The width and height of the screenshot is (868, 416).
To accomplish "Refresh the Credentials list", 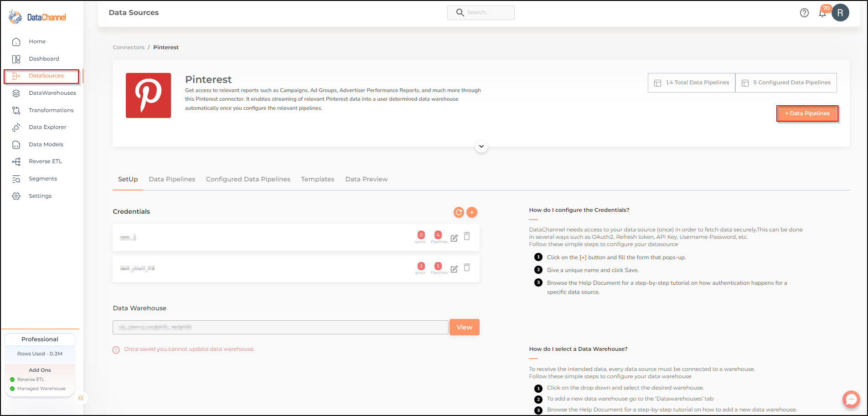I will [x=459, y=212].
